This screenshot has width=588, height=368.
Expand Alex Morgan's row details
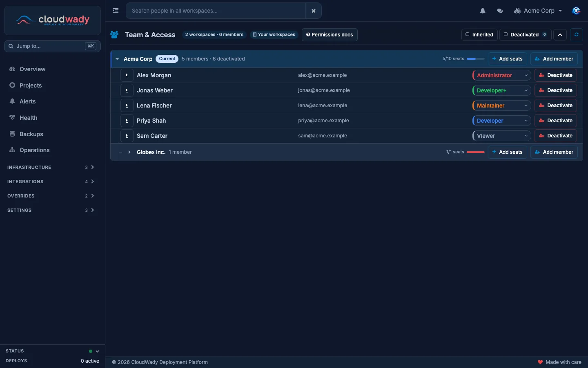coord(127,75)
